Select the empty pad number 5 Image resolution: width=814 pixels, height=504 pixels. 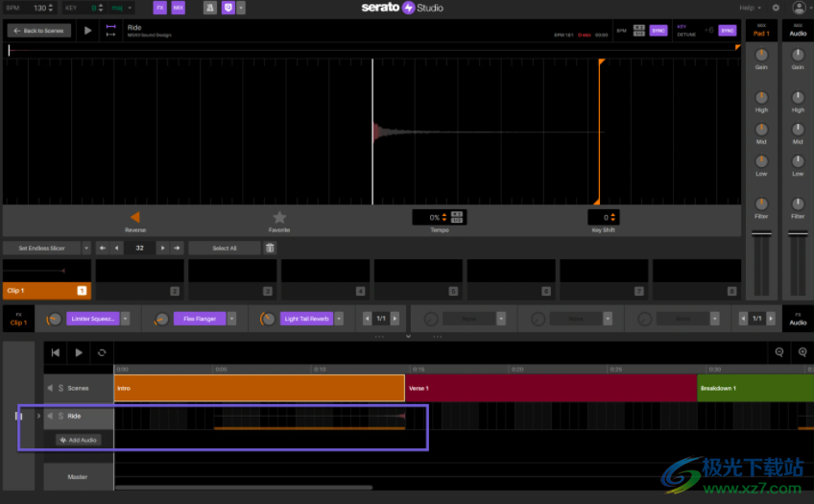point(418,279)
